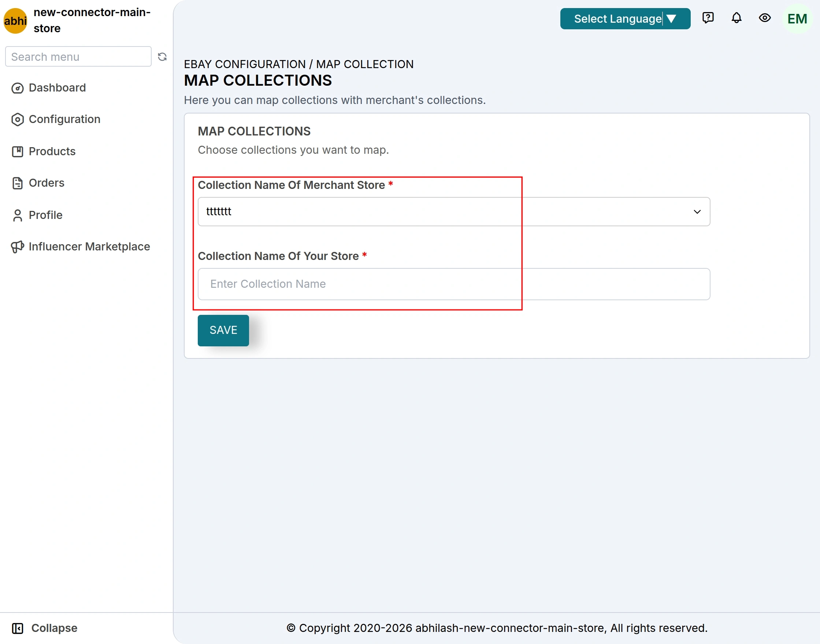The height and width of the screenshot is (644, 820).
Task: Click the Configuration hexagon icon
Action: point(17,119)
